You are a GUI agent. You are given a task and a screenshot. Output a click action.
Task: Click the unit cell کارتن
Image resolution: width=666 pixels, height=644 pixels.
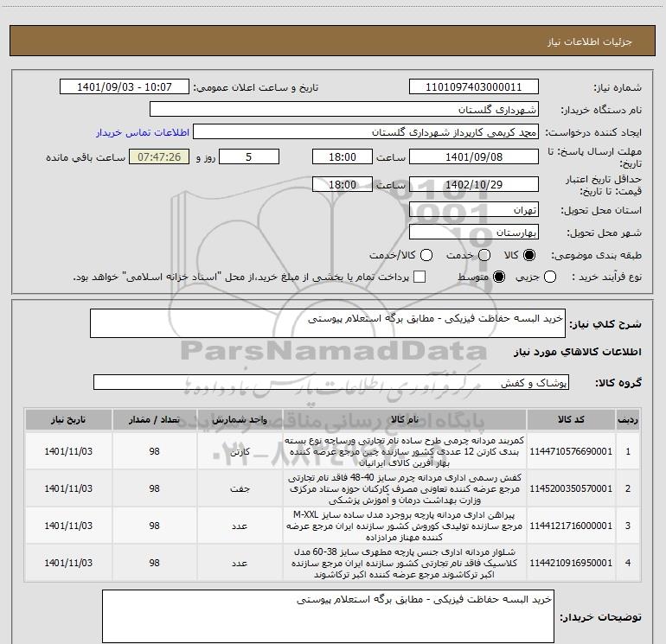point(240,451)
